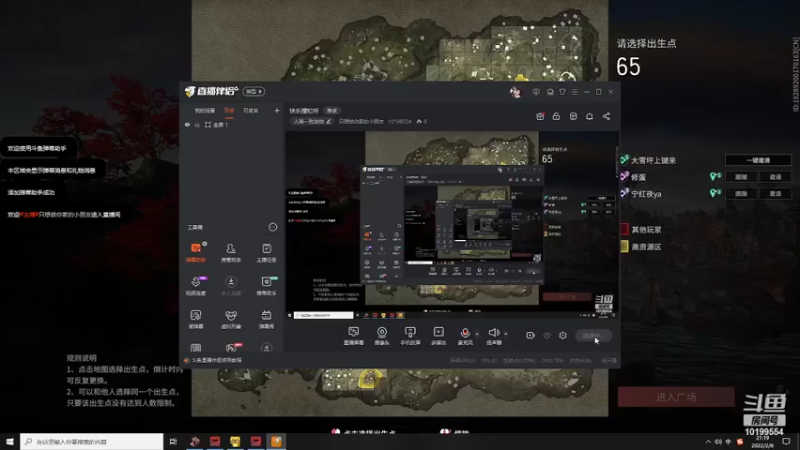Open the 视频连麦 tool

[x=196, y=286]
